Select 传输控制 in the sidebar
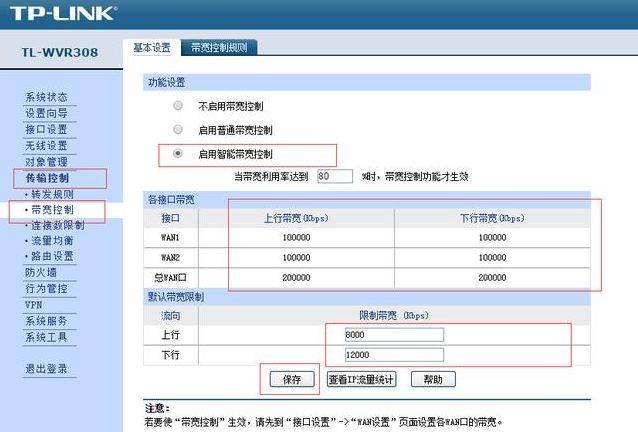The height and width of the screenshot is (432, 638). (x=47, y=178)
